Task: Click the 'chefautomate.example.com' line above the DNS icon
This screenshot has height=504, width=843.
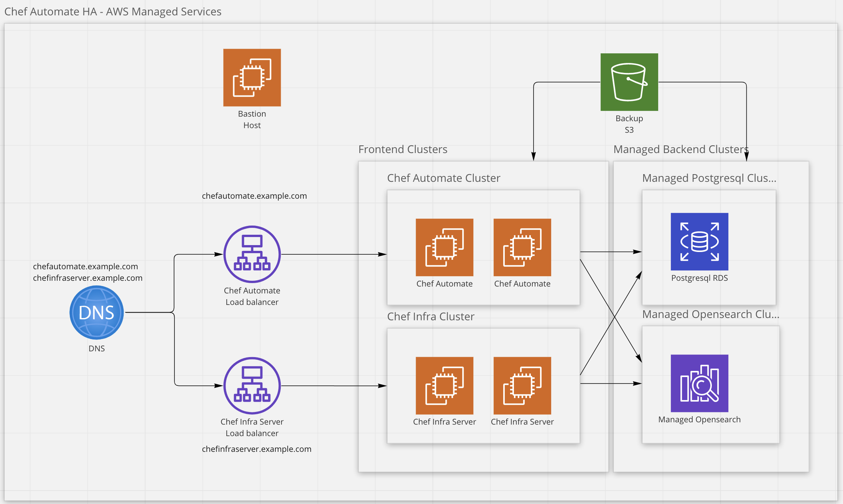Action: tap(86, 266)
